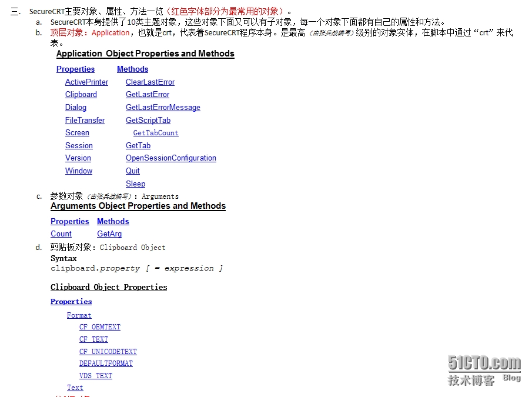Open the Format property link
This screenshot has height=397, width=532.
pyautogui.click(x=79, y=315)
